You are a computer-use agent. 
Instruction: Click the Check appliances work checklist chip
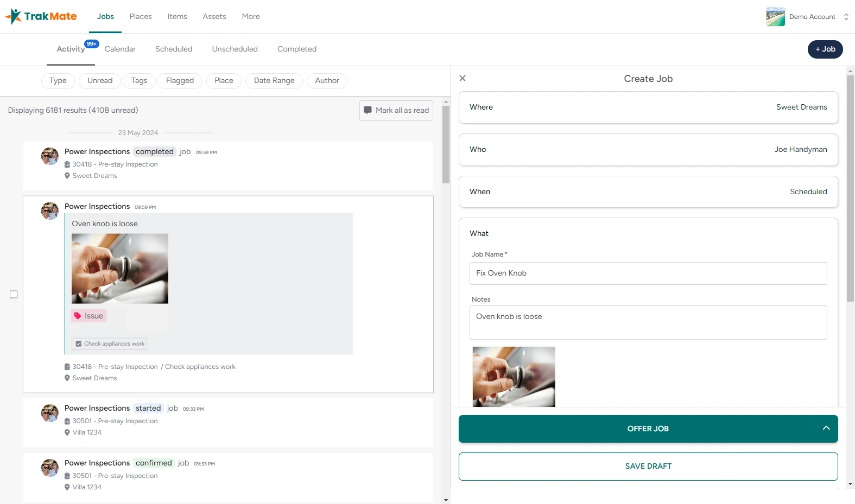(110, 344)
